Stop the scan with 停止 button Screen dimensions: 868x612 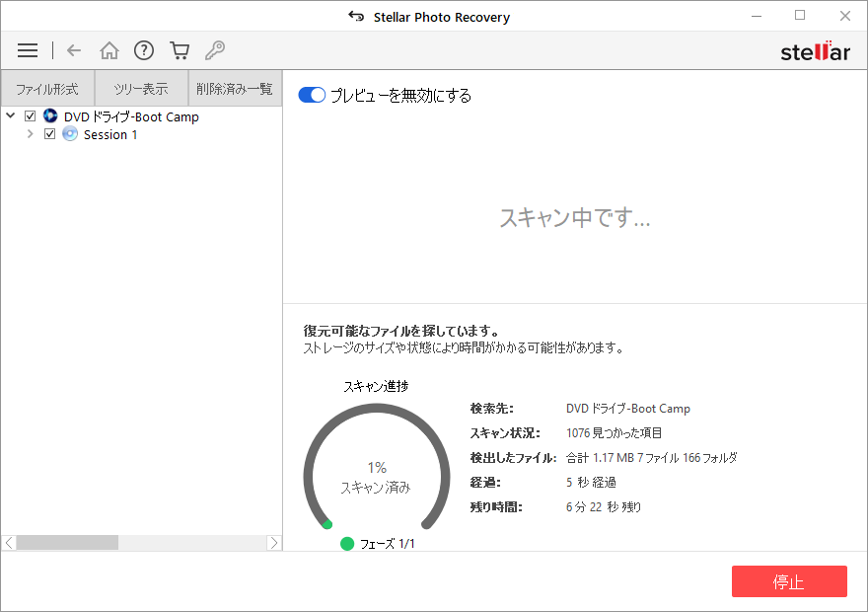[789, 581]
